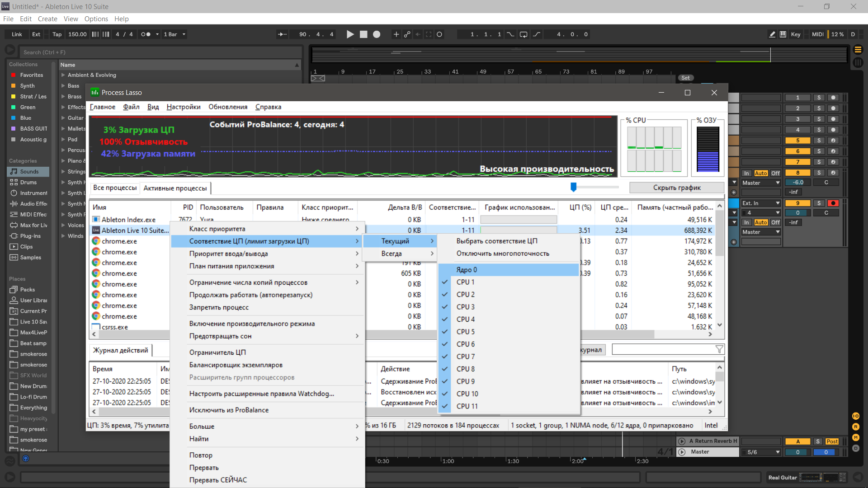Click Скрыть график button
The image size is (868, 488).
pos(676,188)
